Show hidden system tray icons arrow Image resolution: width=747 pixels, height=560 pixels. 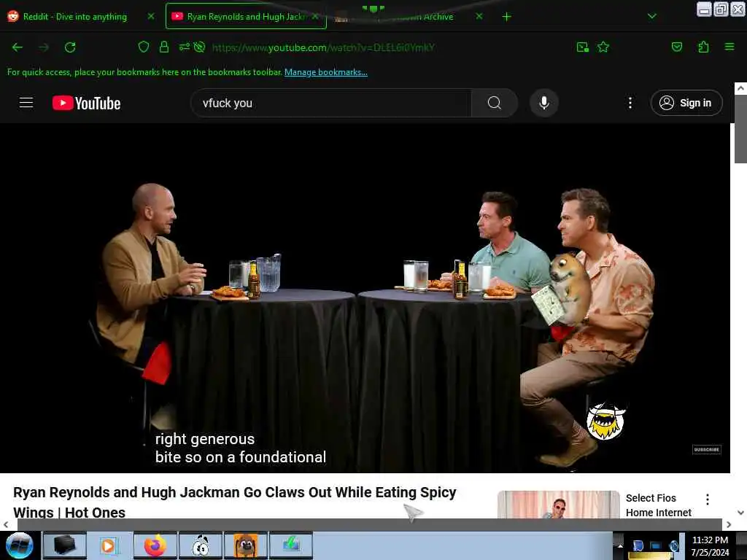click(620, 545)
